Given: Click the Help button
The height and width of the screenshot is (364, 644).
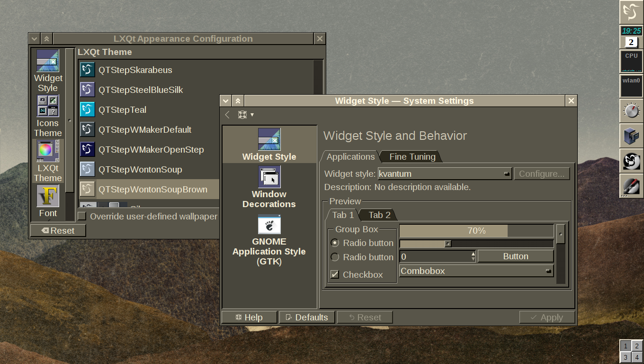Looking at the screenshot, I should (249, 317).
